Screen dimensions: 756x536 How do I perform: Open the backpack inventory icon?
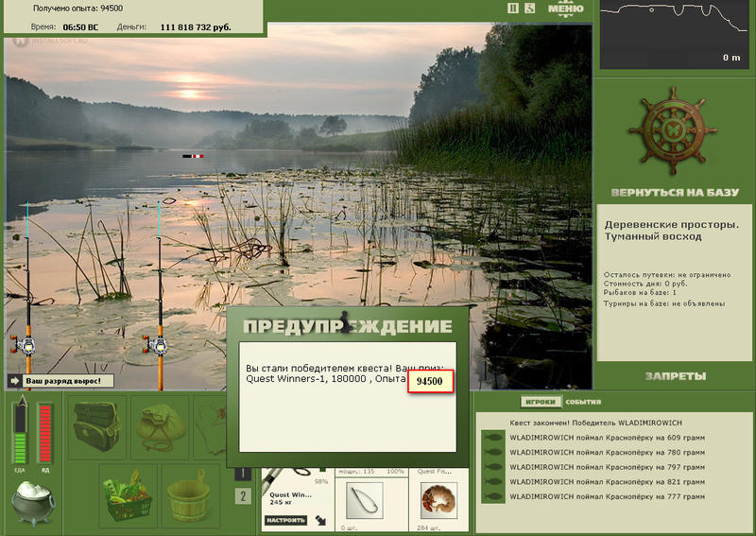(x=97, y=426)
